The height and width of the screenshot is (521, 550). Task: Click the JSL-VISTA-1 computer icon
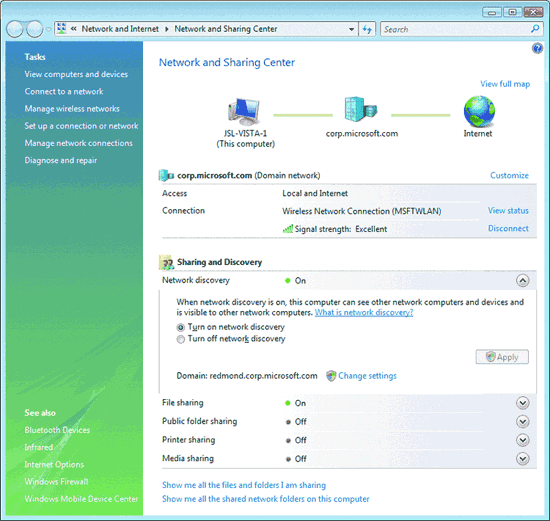coord(244,112)
